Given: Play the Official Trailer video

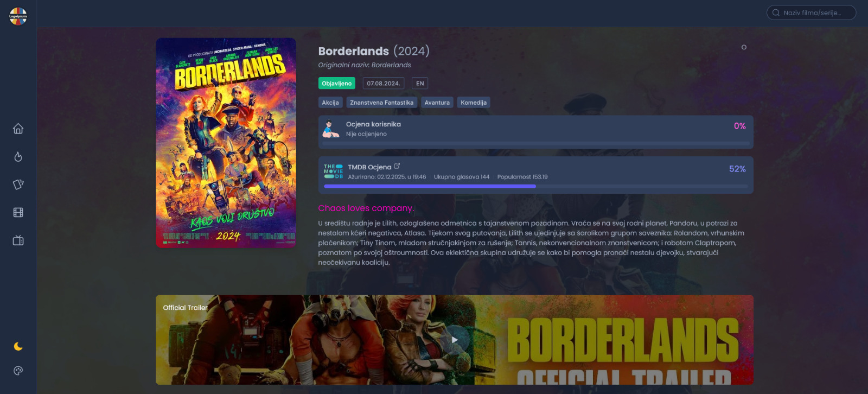Looking at the screenshot, I should (455, 340).
